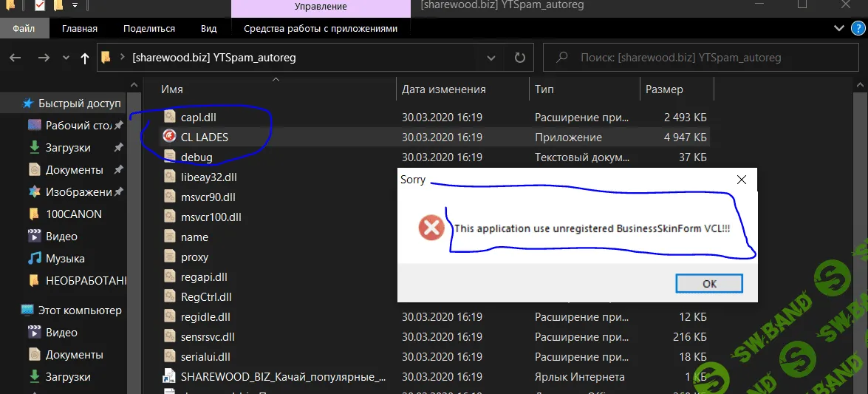Expand the ribbon with chevron arrow
868x394 pixels.
click(x=838, y=28)
